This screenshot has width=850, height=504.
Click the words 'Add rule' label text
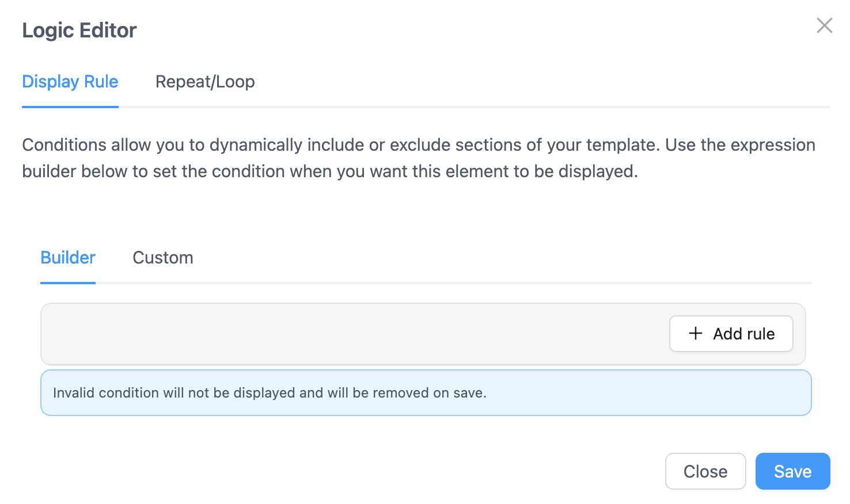pos(743,334)
